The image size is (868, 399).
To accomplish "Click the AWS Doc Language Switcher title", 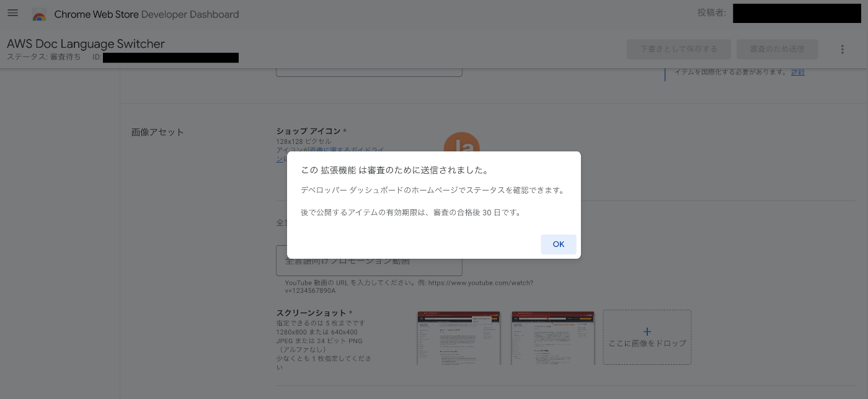I will point(86,43).
